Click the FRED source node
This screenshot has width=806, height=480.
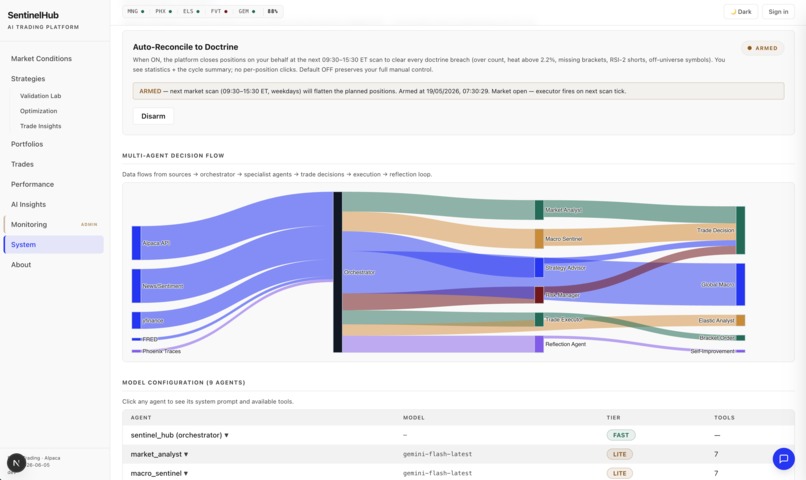click(136, 339)
